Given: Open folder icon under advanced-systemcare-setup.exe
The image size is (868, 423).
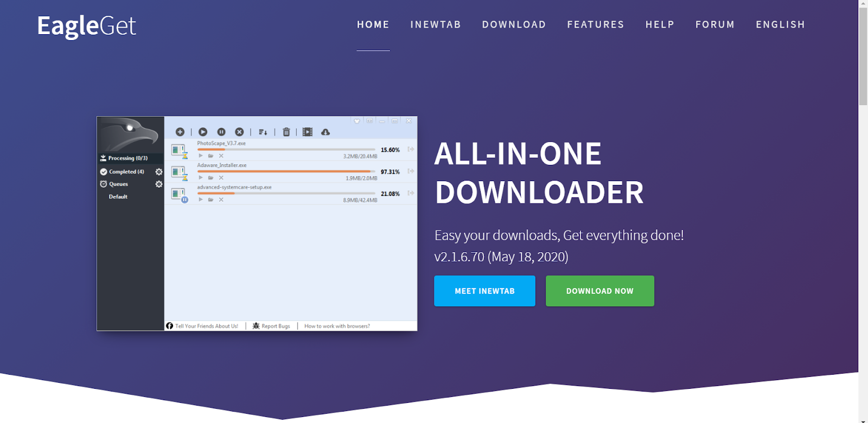Looking at the screenshot, I should coord(210,200).
